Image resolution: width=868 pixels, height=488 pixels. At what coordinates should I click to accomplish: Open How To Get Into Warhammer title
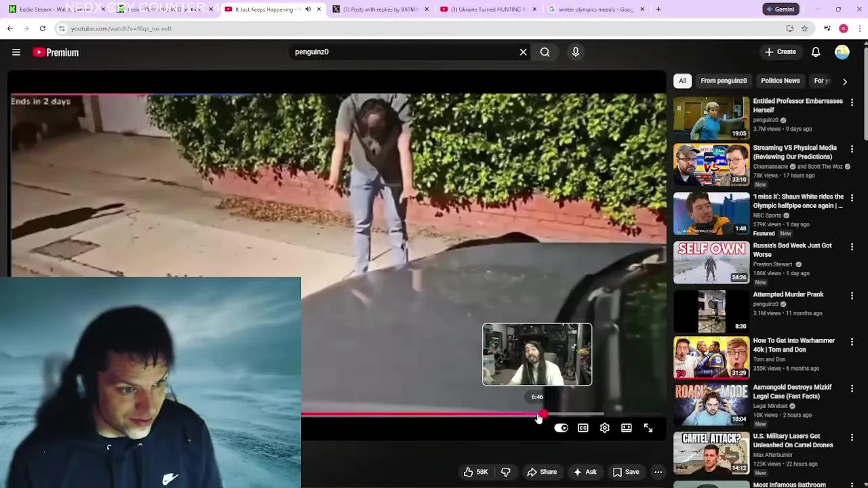pyautogui.click(x=794, y=345)
